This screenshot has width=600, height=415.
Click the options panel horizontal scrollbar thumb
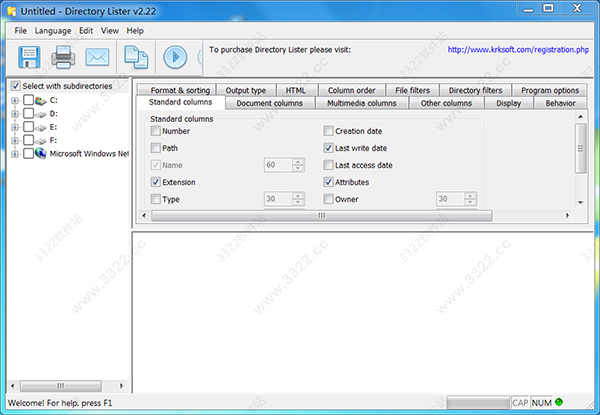click(x=321, y=216)
